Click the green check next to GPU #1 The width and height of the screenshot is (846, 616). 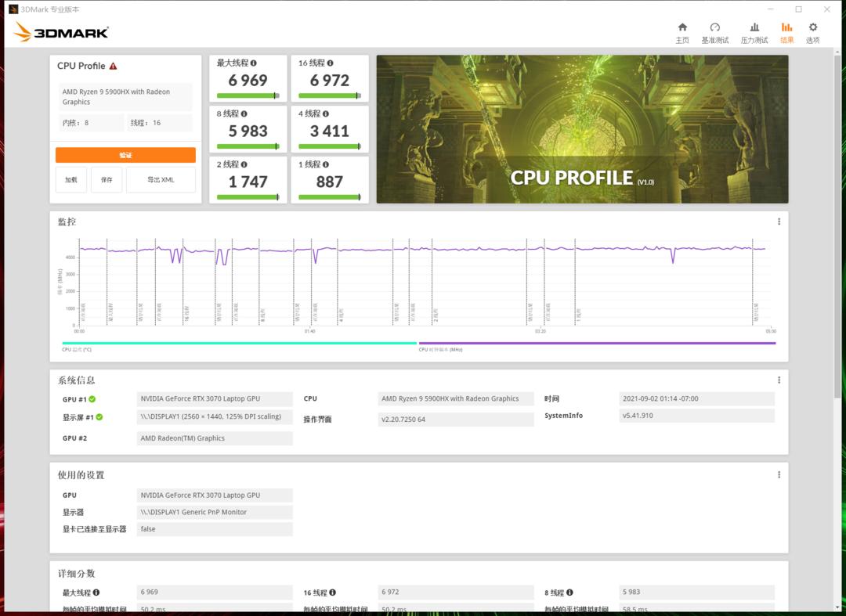click(92, 399)
